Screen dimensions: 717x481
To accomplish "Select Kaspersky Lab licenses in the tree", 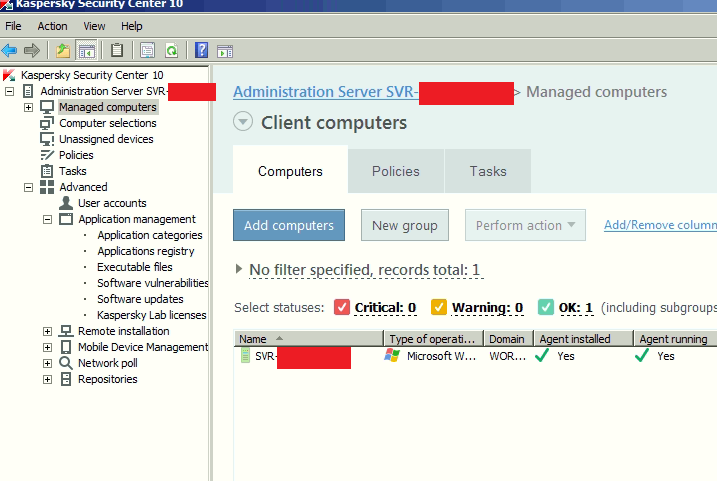I will click(x=151, y=315).
